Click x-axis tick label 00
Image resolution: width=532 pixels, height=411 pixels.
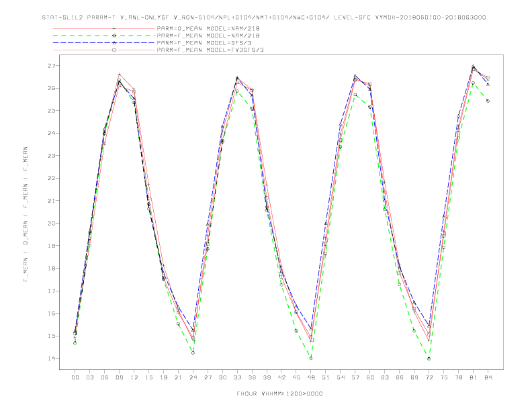tap(75, 377)
